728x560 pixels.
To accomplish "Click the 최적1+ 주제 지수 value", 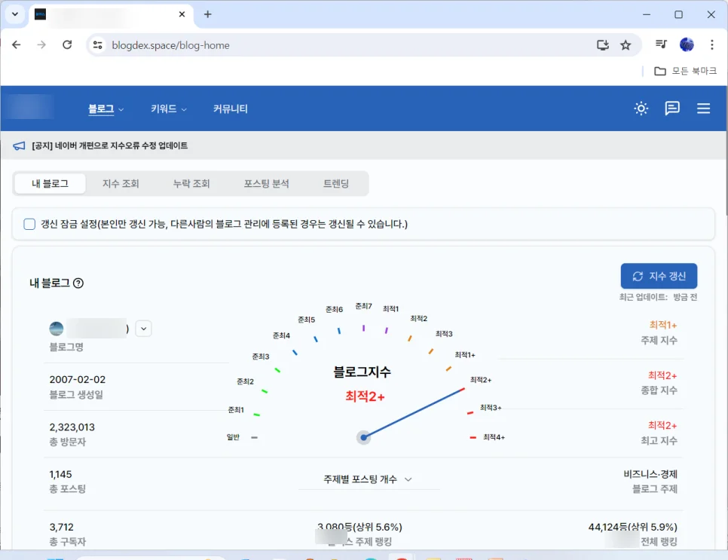I will pyautogui.click(x=663, y=325).
